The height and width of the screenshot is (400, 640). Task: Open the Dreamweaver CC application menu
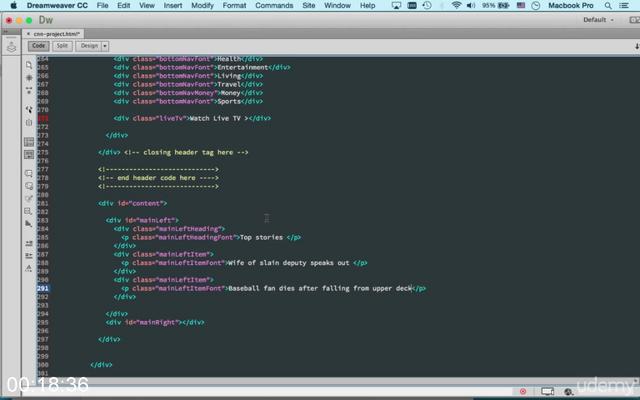pos(57,5)
